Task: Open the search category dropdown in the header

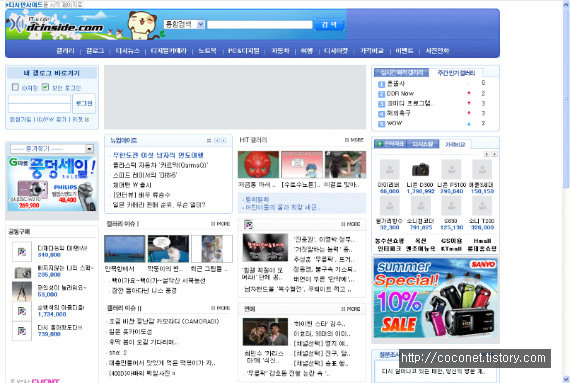Action: pos(185,25)
